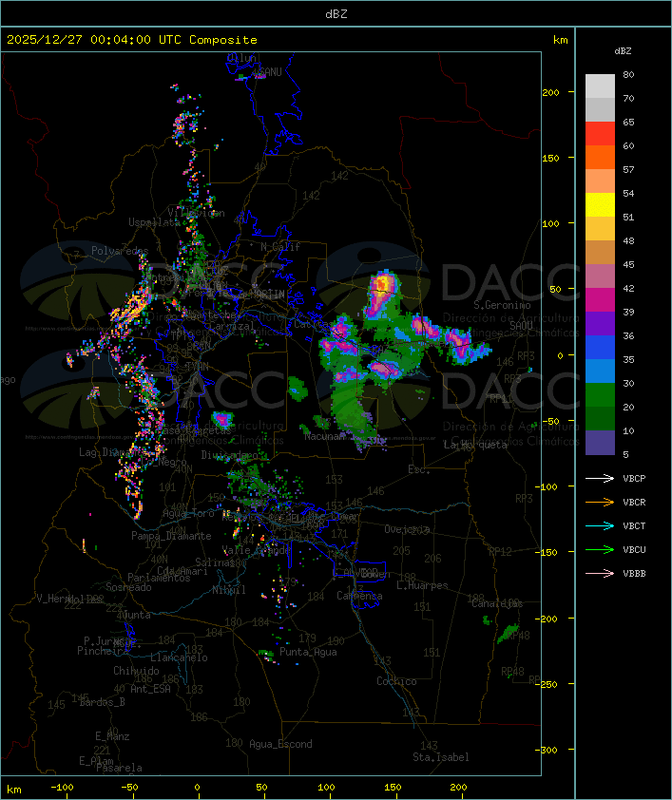
Task: Click the VBCR legend label
Action: [x=634, y=502]
